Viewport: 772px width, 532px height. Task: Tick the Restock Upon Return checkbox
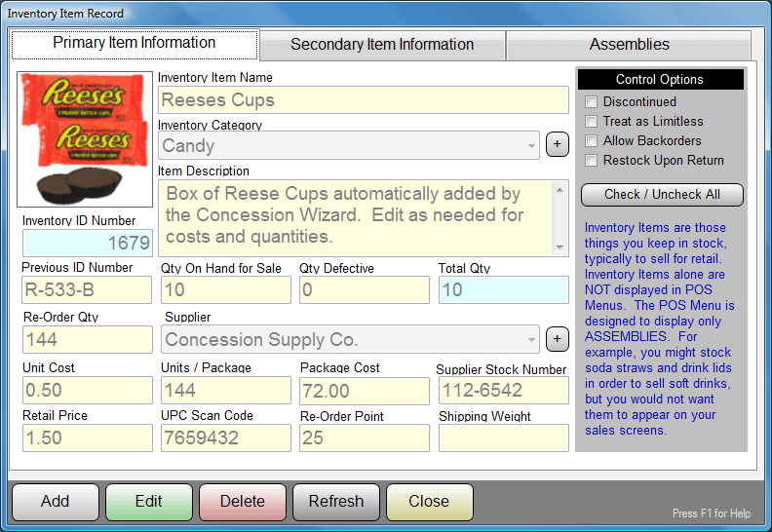tap(591, 161)
